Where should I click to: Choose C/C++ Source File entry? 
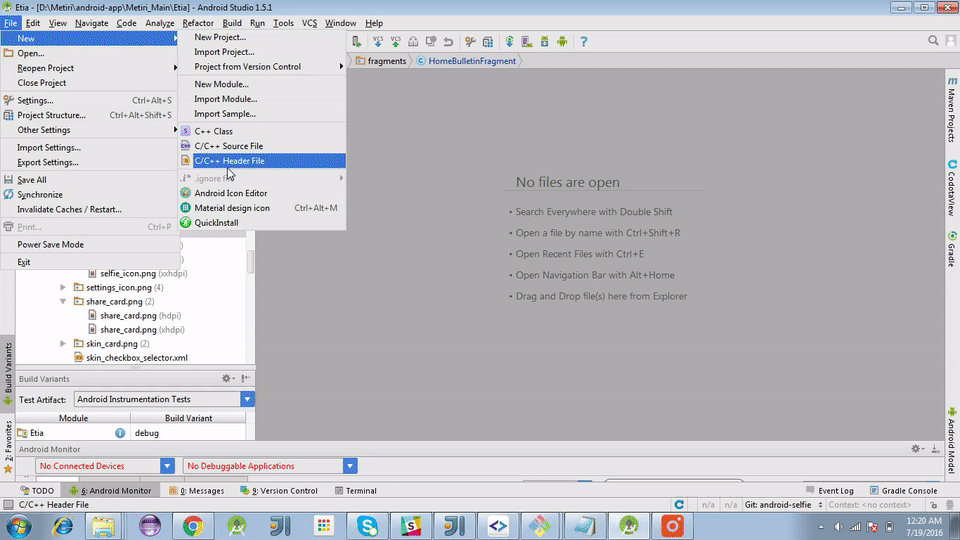click(x=262, y=146)
